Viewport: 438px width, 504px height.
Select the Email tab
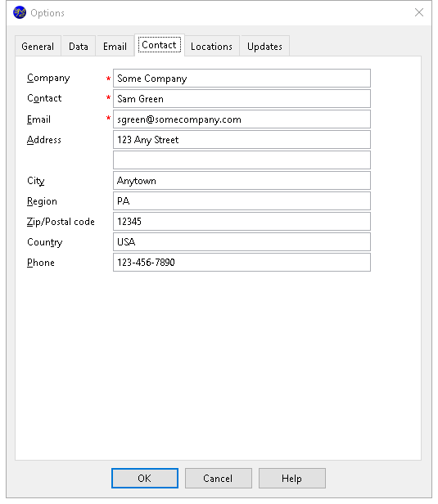tap(115, 47)
